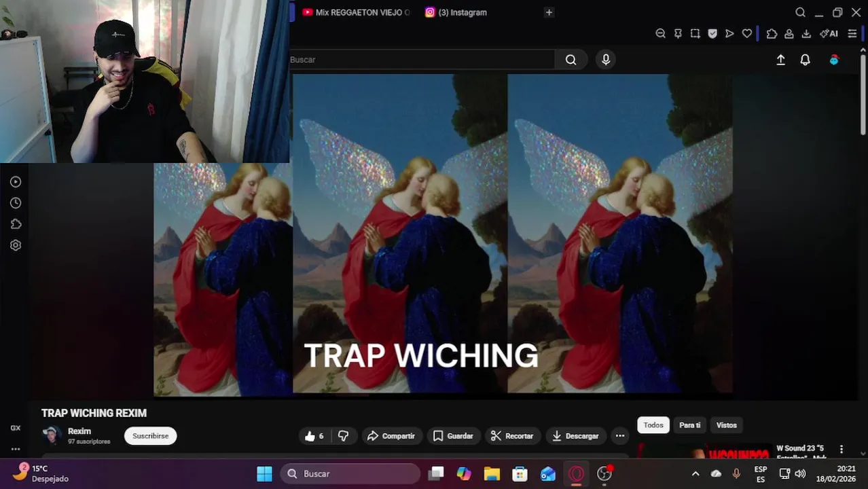
Task: Click the taskbar Buscar search box
Action: coord(350,474)
